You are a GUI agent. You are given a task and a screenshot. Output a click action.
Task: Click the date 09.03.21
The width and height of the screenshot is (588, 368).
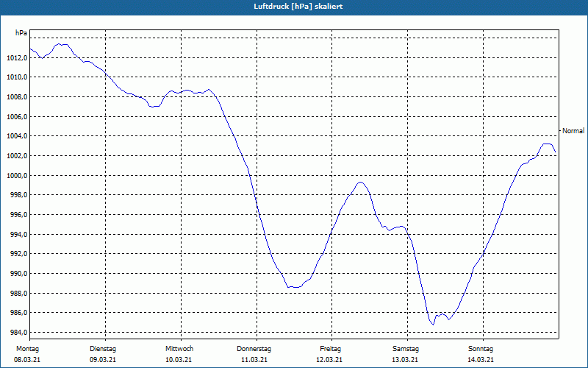coord(103,360)
